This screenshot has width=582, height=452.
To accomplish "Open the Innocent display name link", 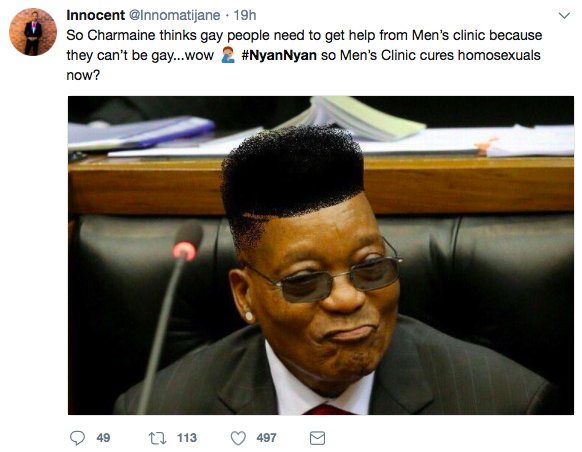I will click(x=95, y=15).
